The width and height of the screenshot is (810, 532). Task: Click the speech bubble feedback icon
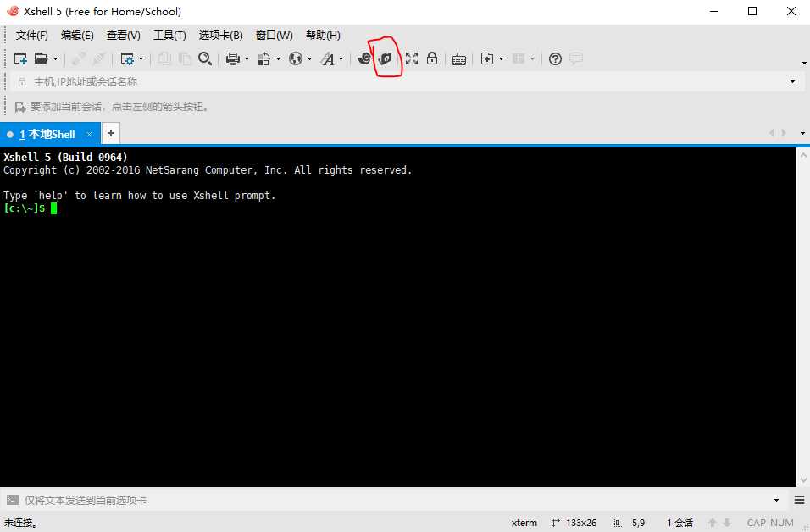[576, 58]
